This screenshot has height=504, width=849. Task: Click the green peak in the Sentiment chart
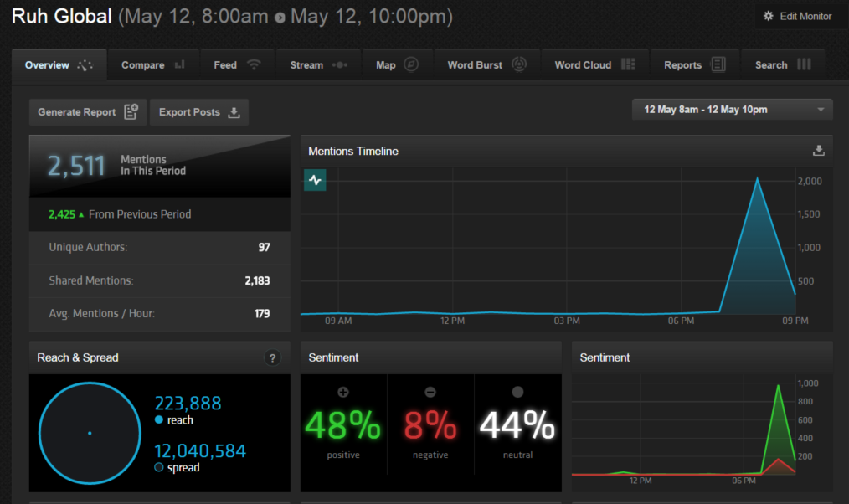tap(778, 387)
